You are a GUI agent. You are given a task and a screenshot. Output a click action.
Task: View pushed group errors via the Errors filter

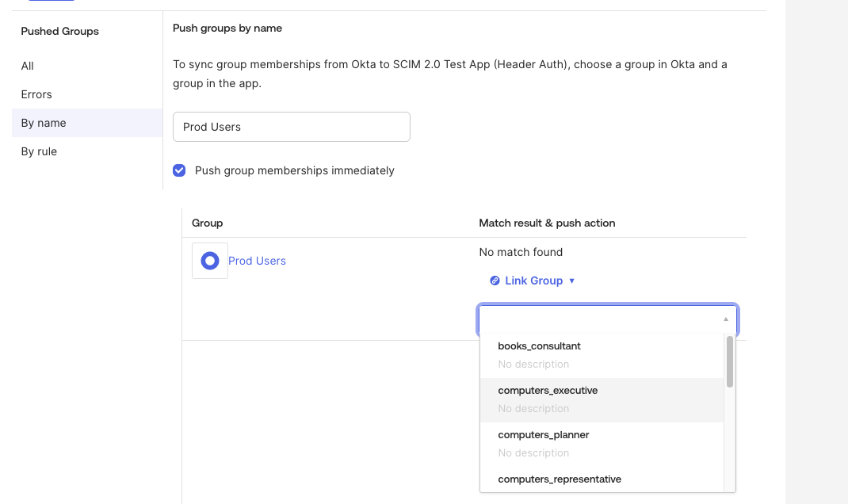[35, 94]
